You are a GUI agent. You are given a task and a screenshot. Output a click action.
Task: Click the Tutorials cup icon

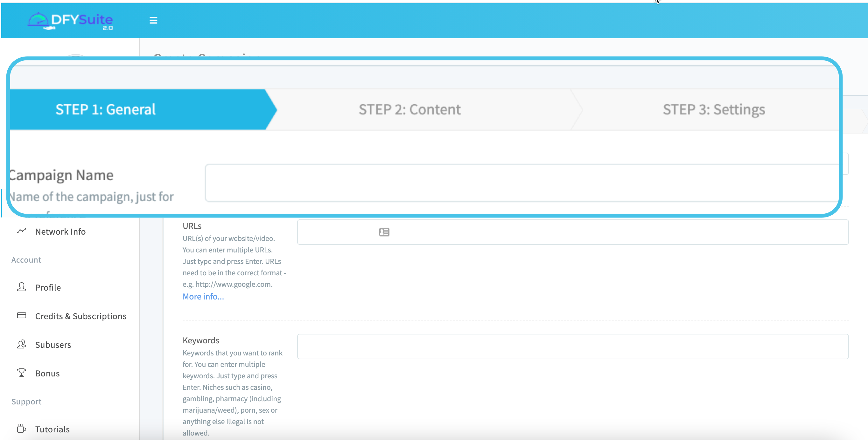[x=22, y=429]
